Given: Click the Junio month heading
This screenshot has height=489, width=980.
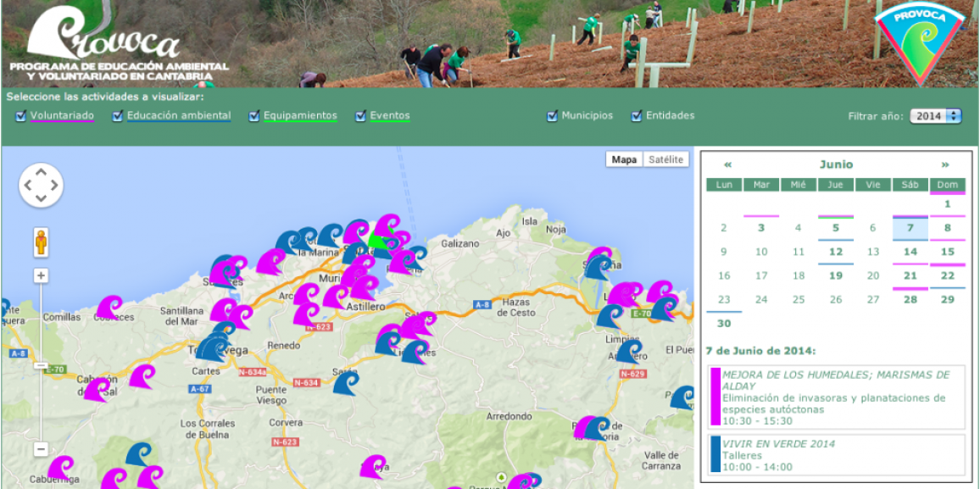Looking at the screenshot, I should (836, 165).
